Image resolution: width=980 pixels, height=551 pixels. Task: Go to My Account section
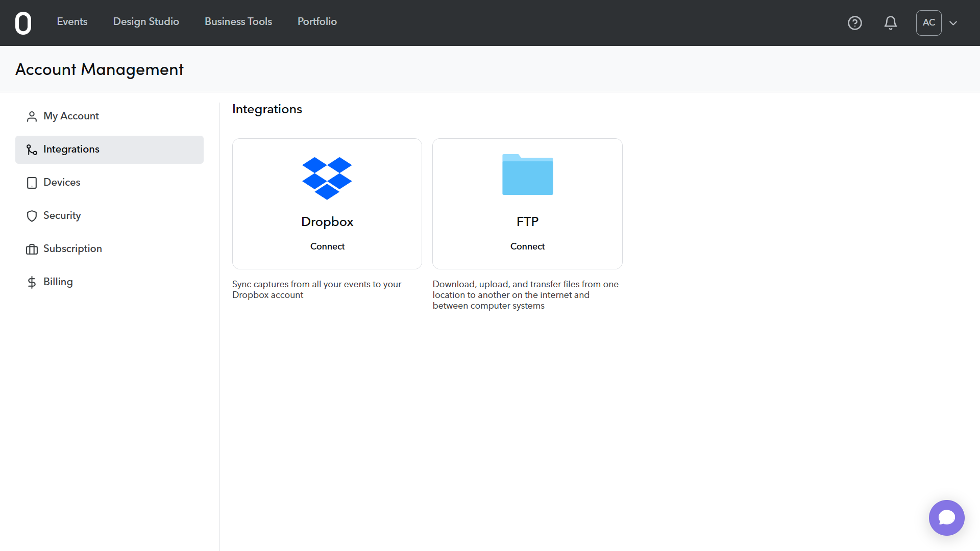coord(109,116)
